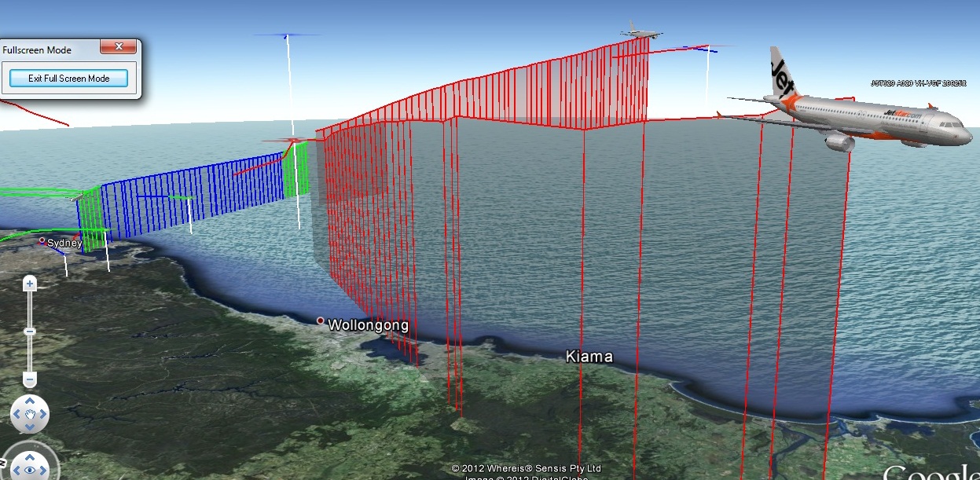Screen dimensions: 980x480
Task: Select the Kiama place label
Action: click(x=589, y=357)
